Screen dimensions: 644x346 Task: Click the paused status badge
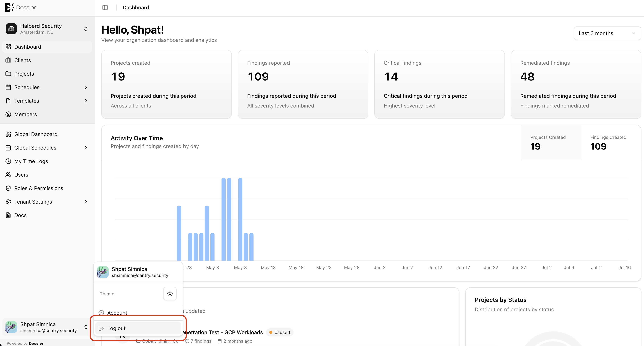[279, 332]
